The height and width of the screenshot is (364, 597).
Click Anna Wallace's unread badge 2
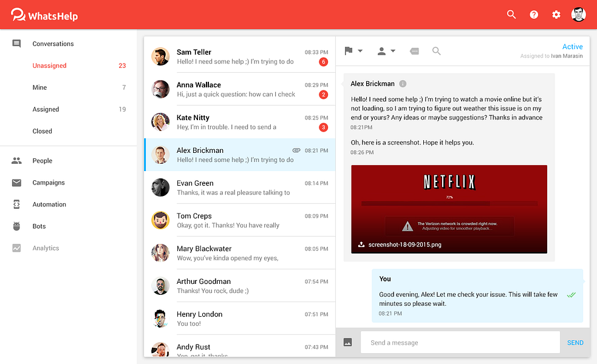(323, 94)
